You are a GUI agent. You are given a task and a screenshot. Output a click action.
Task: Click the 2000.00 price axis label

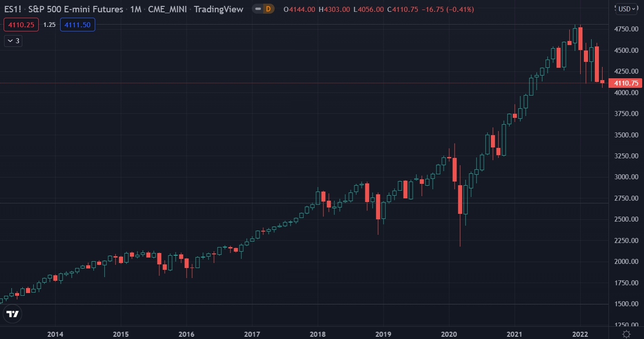(626, 262)
